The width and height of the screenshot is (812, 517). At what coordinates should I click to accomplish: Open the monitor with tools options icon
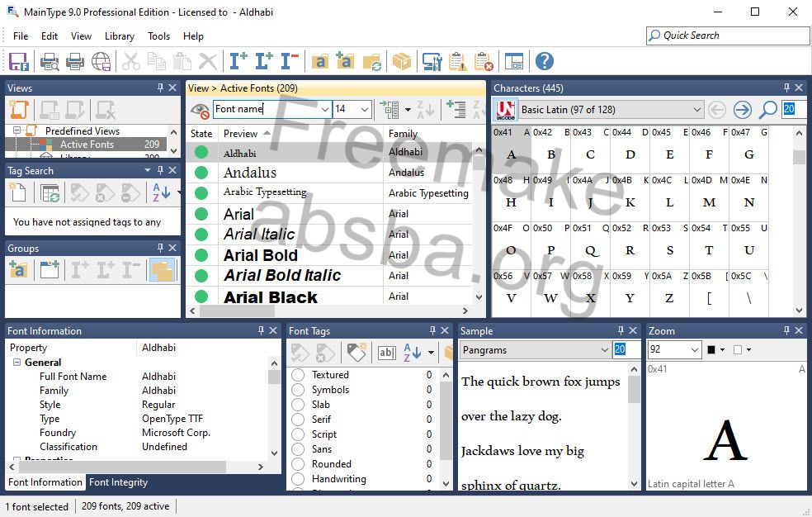432,62
